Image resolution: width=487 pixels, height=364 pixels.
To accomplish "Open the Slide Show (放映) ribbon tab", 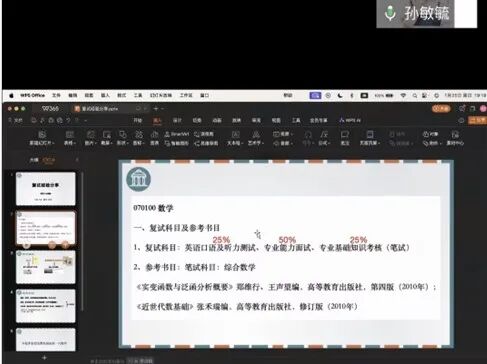I will coord(237,120).
